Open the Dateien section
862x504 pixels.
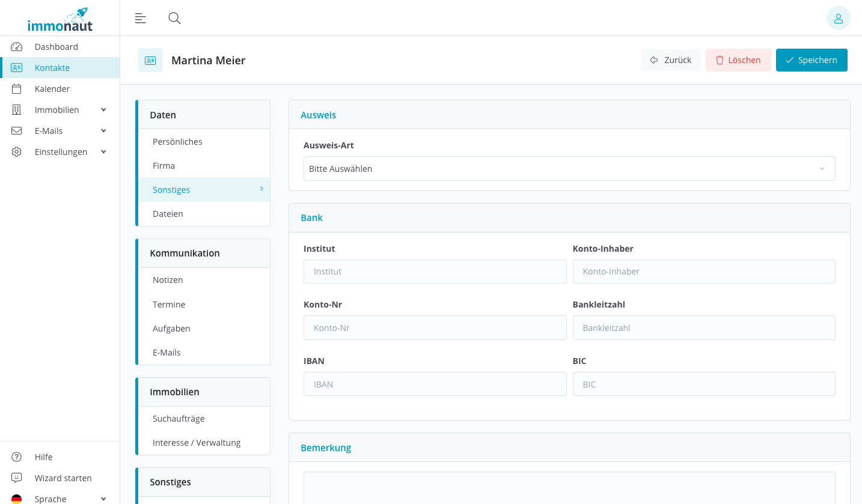click(x=168, y=214)
